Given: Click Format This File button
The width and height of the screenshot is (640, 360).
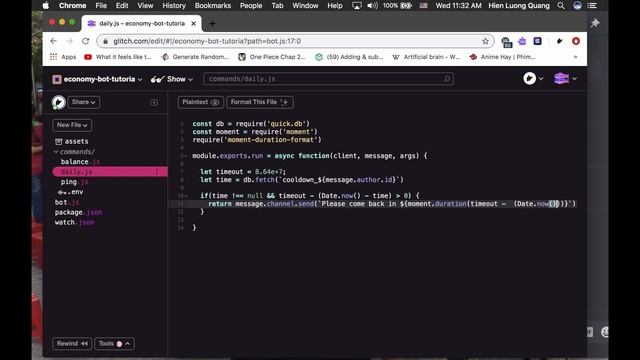Looking at the screenshot, I should pos(260,102).
